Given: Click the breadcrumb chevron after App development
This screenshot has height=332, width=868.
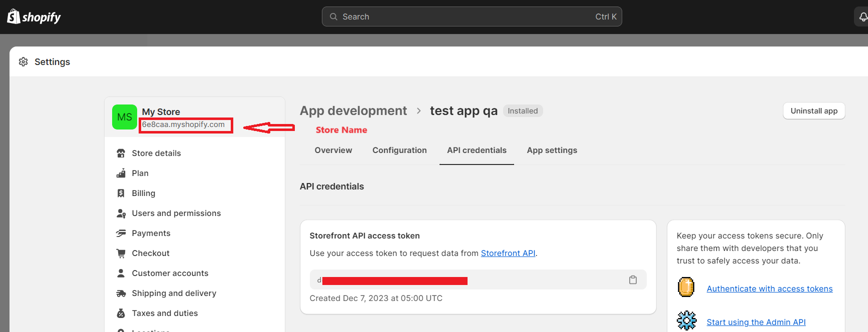Looking at the screenshot, I should pyautogui.click(x=418, y=110).
